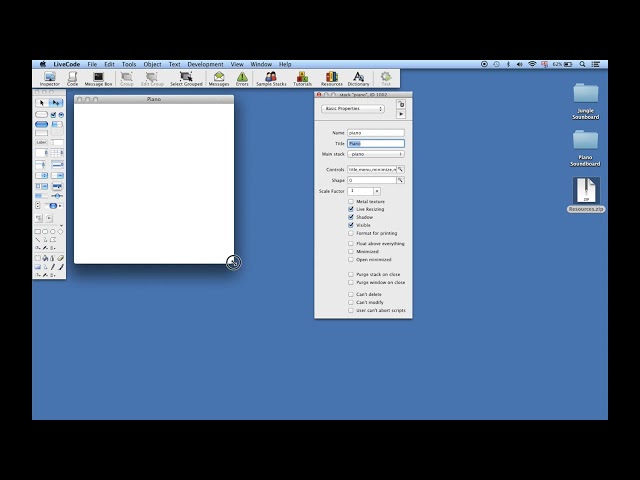Open the Main stack dropdown
The height and width of the screenshot is (480, 640).
point(376,154)
